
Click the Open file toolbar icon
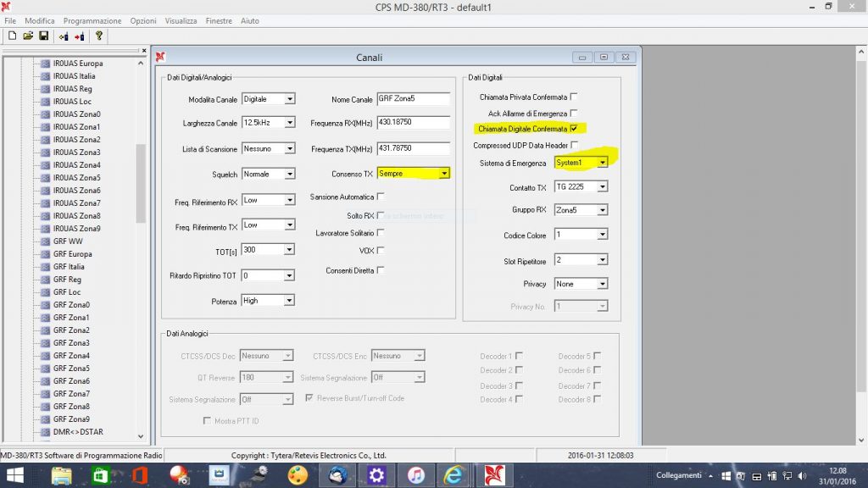[28, 36]
